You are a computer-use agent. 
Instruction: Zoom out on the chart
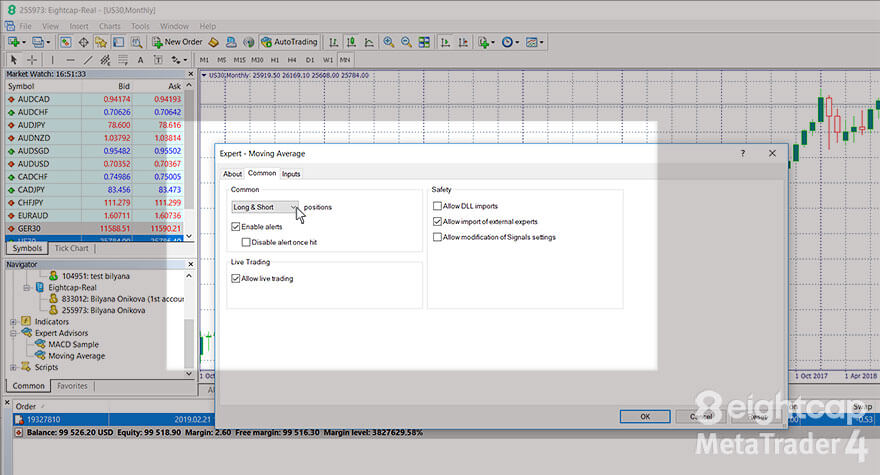click(x=406, y=42)
